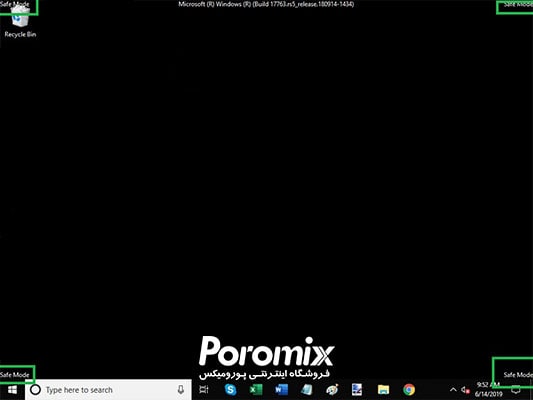
Task: Focus the 'Type here to search' box
Action: [108, 390]
